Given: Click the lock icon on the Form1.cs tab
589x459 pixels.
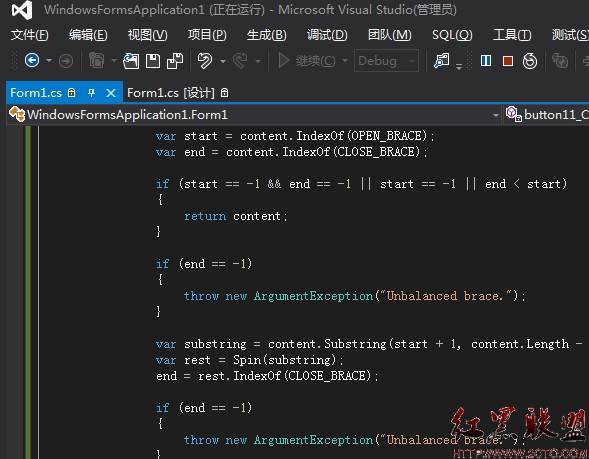Looking at the screenshot, I should tap(71, 92).
